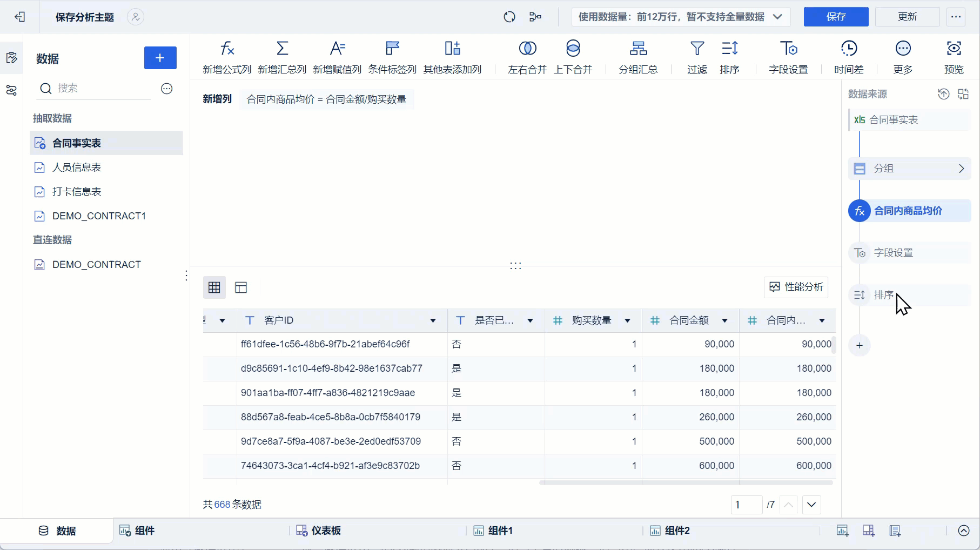This screenshot has width=980, height=550.
Task: Click the 更新 button
Action: click(x=908, y=17)
